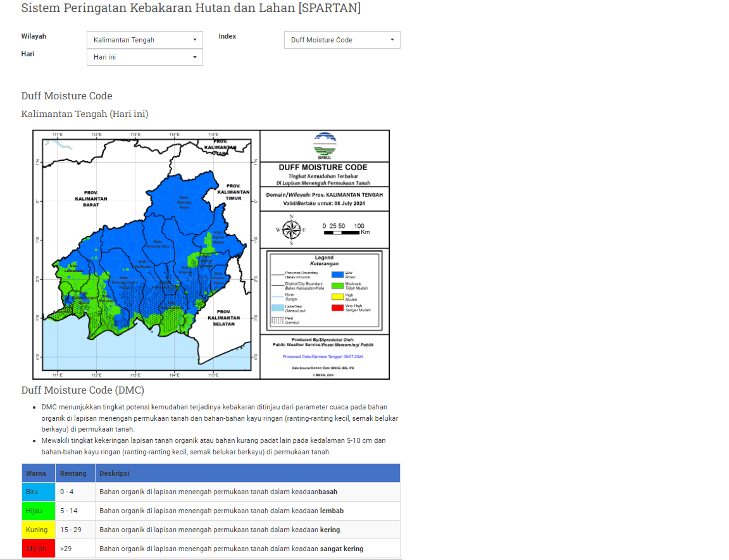729x560 pixels.
Task: Click the "Duff Moisture Code (DMC)" heading
Action: coord(83,390)
